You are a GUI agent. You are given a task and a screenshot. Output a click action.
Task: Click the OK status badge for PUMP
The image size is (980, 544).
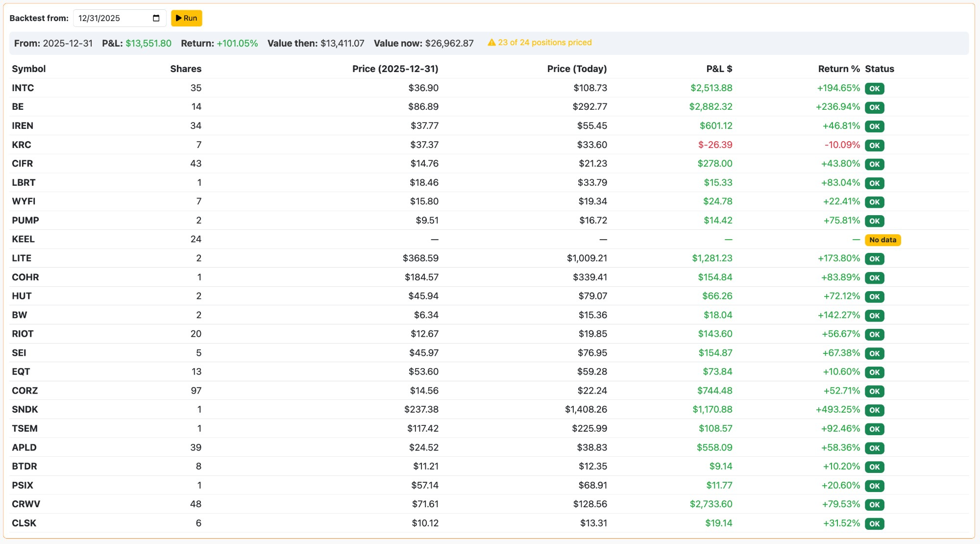click(875, 221)
